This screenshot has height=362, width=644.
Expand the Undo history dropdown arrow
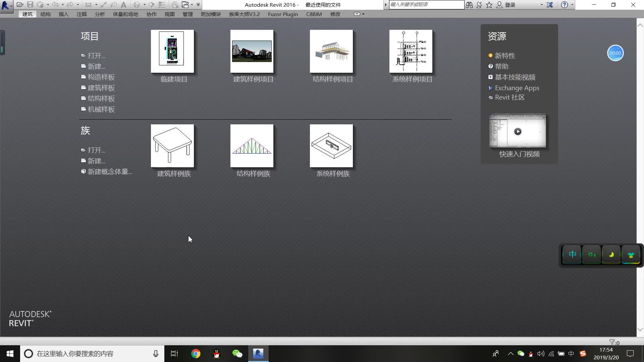tap(63, 5)
